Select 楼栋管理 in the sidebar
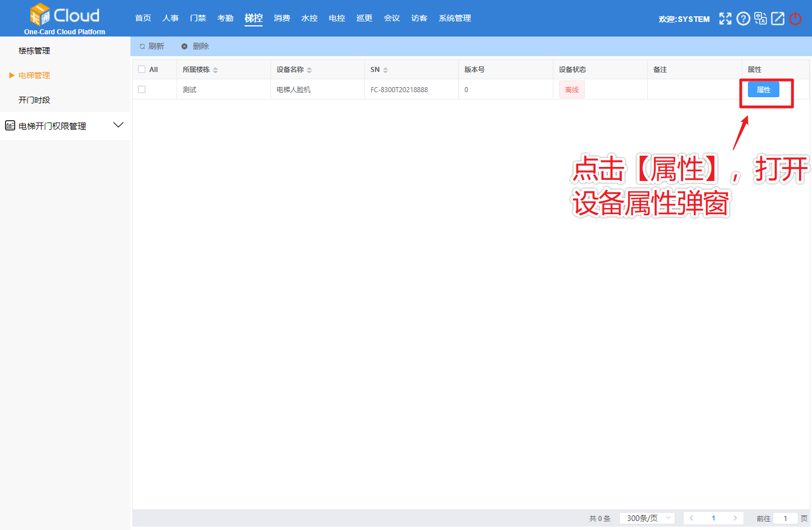This screenshot has height=530, width=812. click(34, 51)
